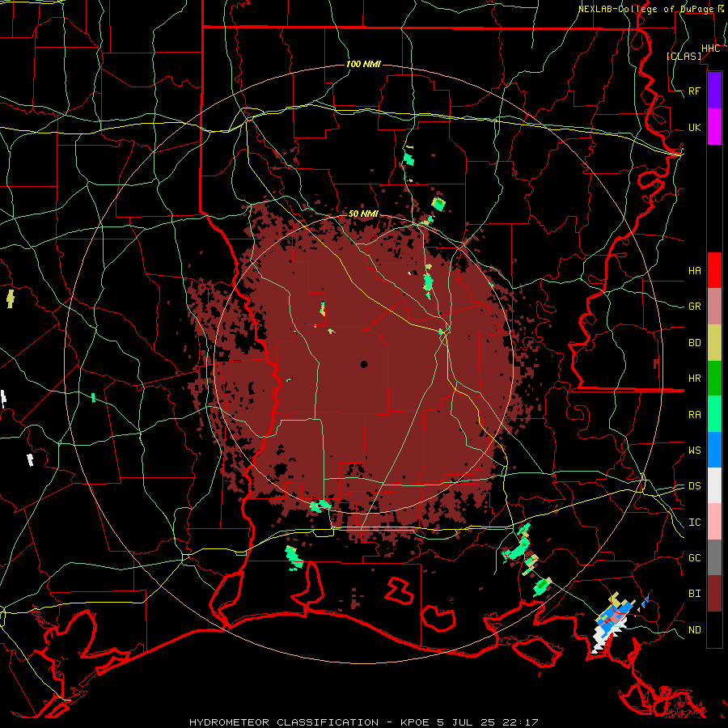Image resolution: width=728 pixels, height=728 pixels.
Task: Click the 'BD' legend label text
Action: click(694, 343)
